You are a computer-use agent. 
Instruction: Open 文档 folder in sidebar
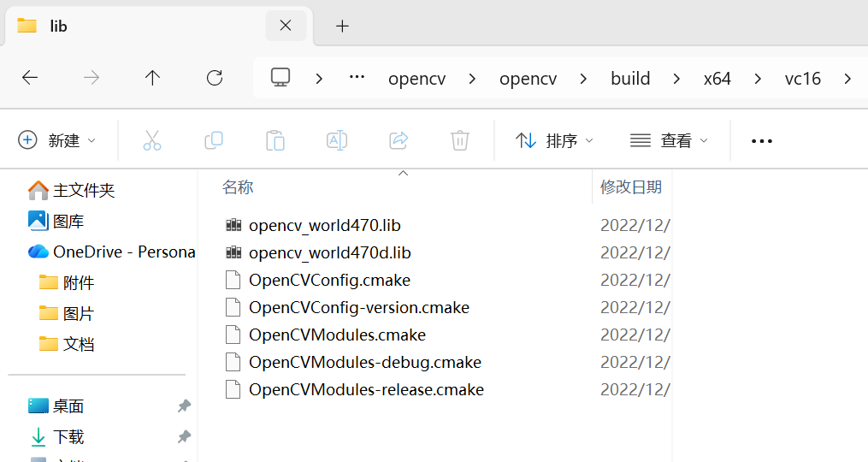tap(67, 344)
